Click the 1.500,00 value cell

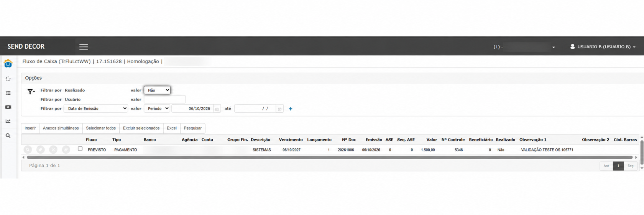(428, 150)
